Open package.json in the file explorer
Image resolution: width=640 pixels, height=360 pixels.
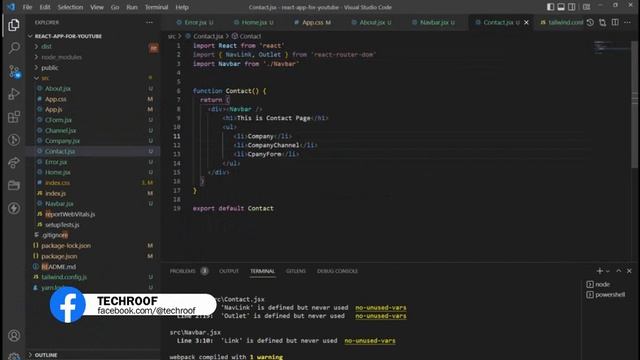[59, 256]
